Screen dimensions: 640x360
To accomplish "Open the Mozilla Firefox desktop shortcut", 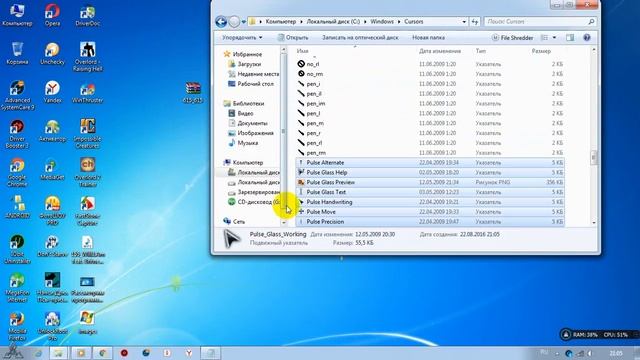I will (x=17, y=327).
